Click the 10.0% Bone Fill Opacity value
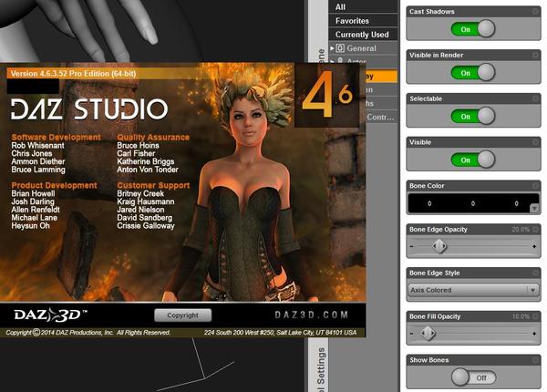The image size is (547, 392). tap(521, 316)
